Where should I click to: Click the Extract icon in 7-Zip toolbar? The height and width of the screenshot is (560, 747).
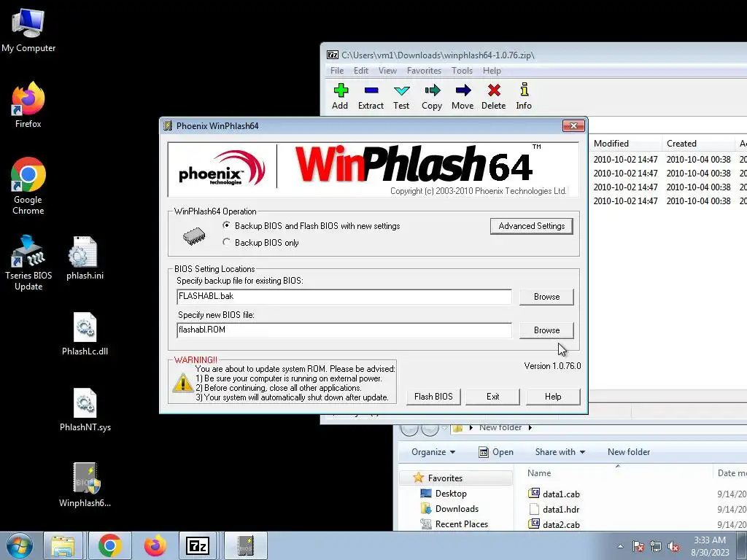(371, 97)
